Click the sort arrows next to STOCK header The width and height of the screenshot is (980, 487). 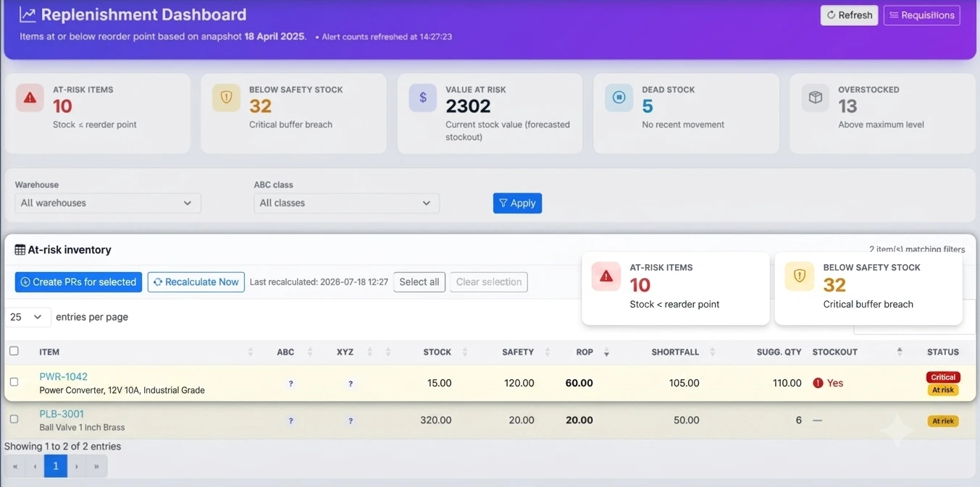[465, 352]
